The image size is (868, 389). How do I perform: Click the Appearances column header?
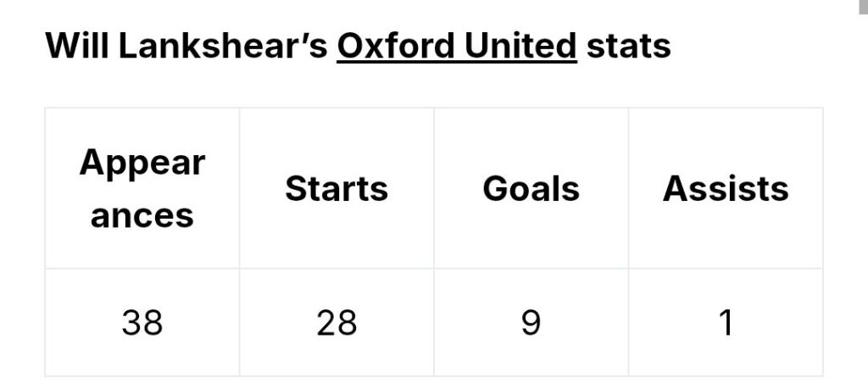coord(142,189)
